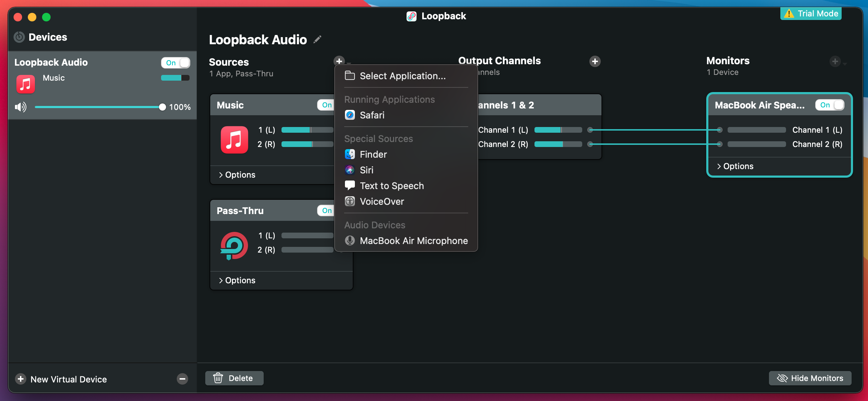Click New Virtual Device label
Viewport: 868px width, 401px height.
point(68,379)
